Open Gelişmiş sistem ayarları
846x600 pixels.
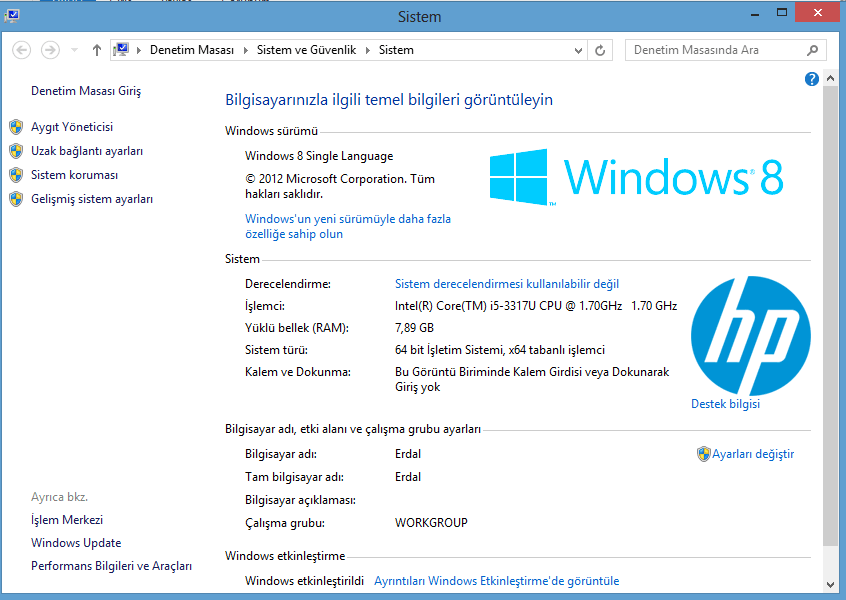(x=92, y=199)
